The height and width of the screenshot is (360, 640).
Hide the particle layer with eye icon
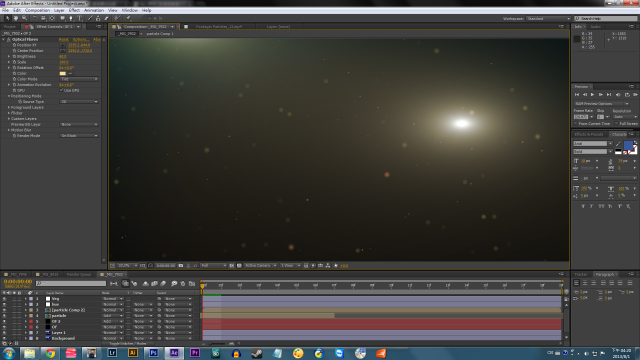(x=4, y=316)
